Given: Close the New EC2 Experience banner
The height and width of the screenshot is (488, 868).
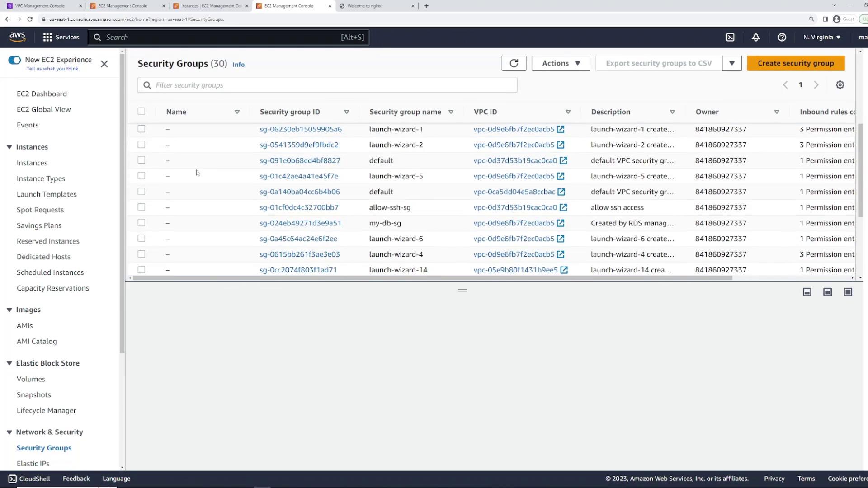Looking at the screenshot, I should click(x=104, y=64).
